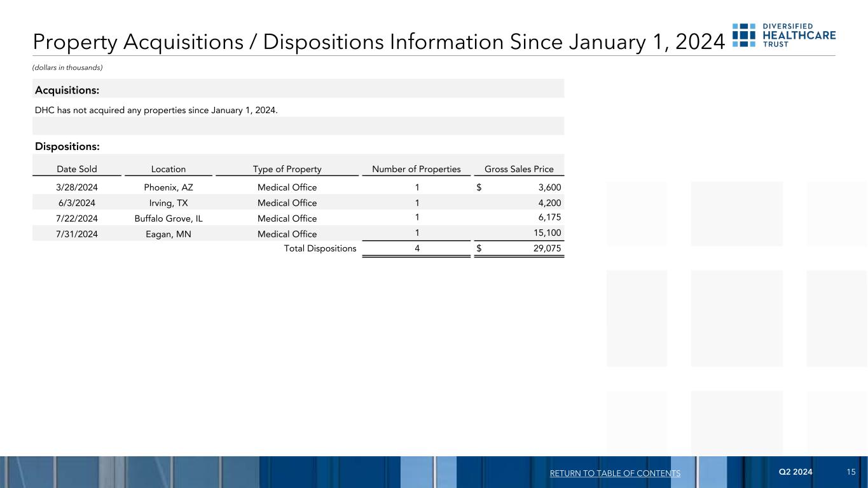Select the Eagan, MN location cell
This screenshot has width=868, height=488.
tap(169, 234)
